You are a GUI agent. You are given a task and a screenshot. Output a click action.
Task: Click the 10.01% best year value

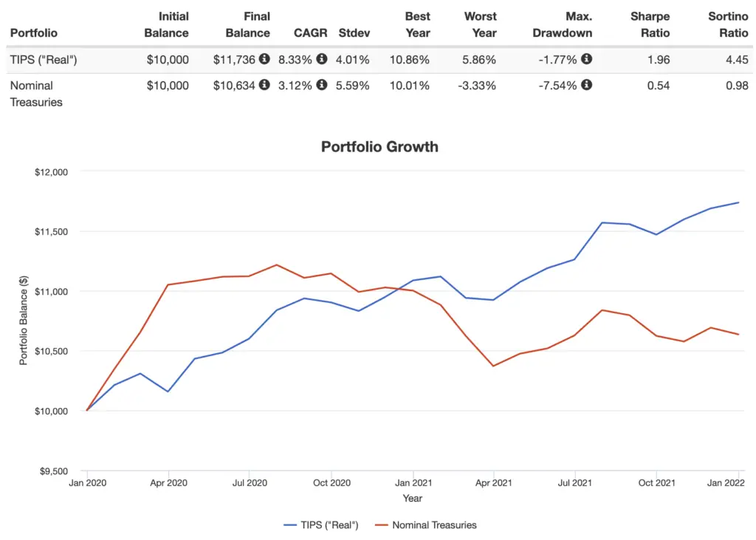point(409,86)
